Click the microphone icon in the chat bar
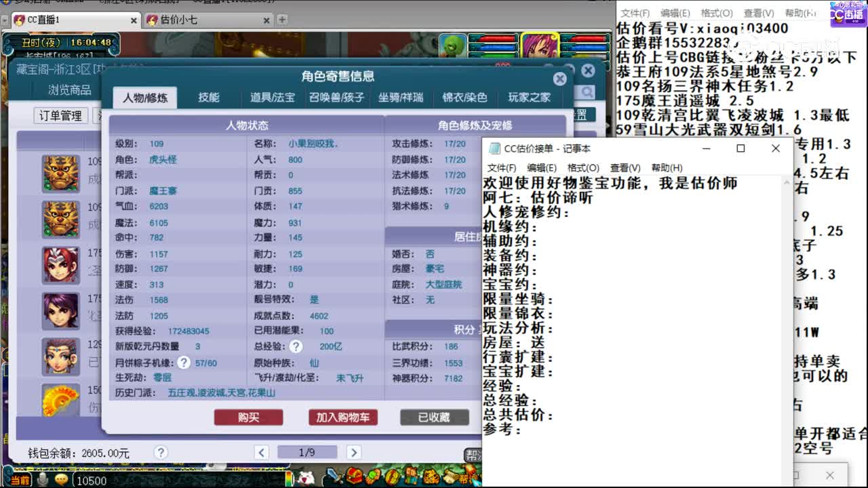The width and height of the screenshot is (868, 488). click(43, 480)
